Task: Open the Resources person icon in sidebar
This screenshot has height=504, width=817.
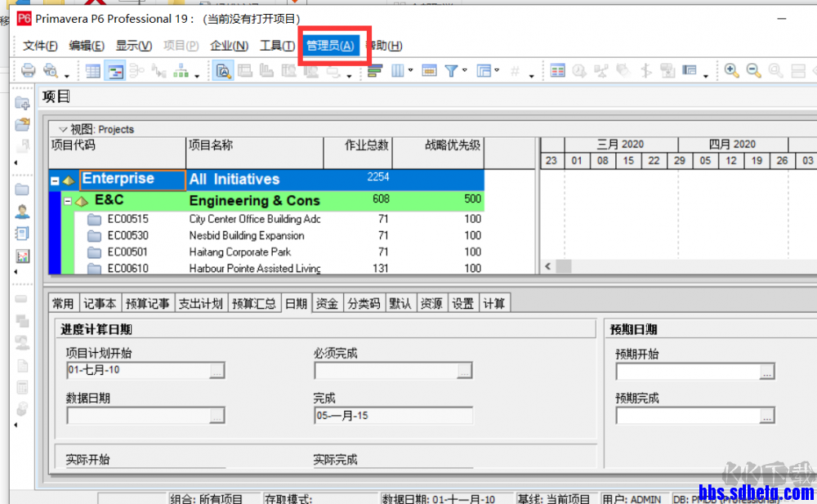Action: (22, 211)
